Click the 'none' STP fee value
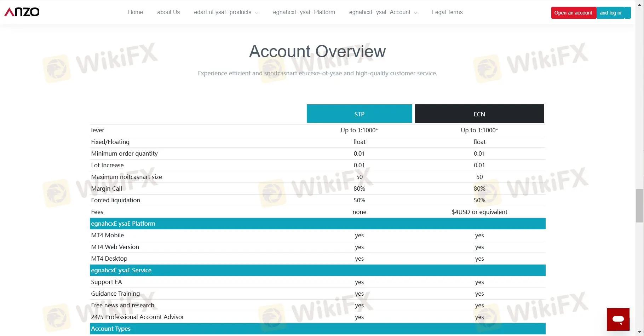 360,212
